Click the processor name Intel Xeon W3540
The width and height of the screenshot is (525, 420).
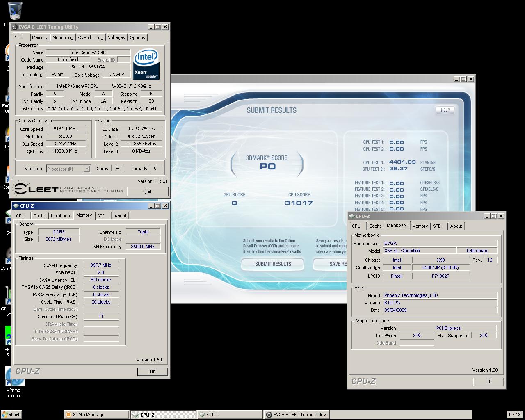pyautogui.click(x=88, y=52)
